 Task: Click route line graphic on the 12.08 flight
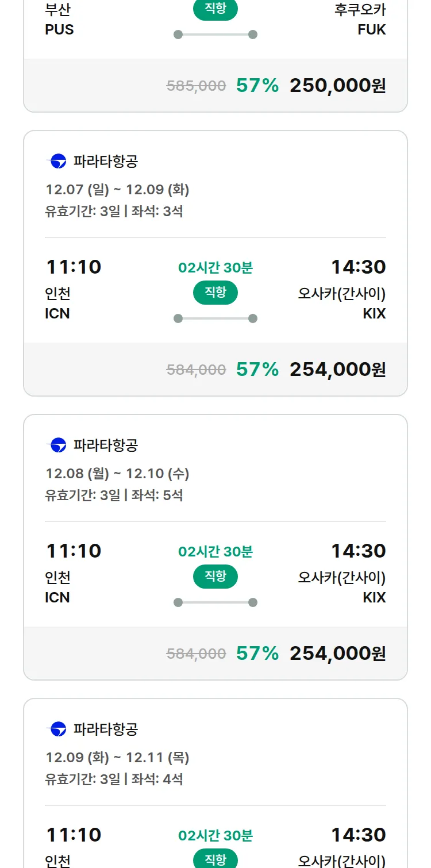tap(215, 602)
